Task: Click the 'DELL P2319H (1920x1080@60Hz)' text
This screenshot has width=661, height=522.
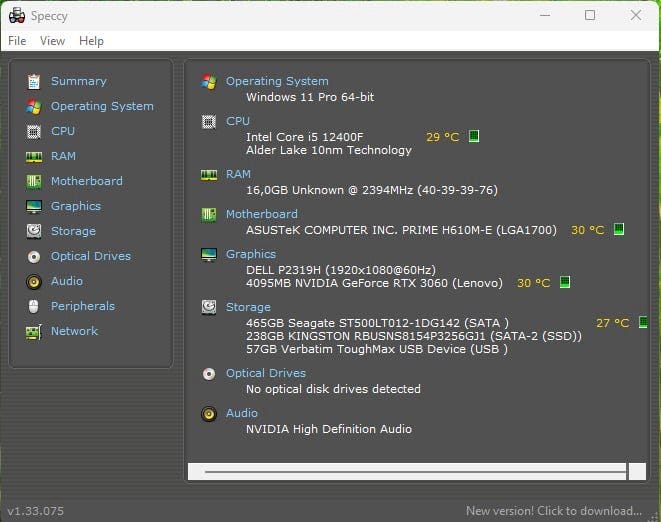Action: (x=341, y=270)
